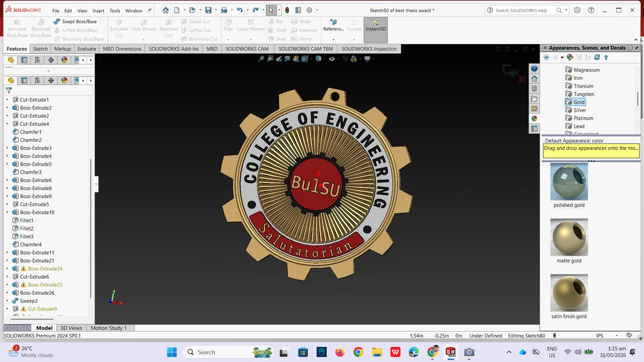The width and height of the screenshot is (644, 362).
Task: Open File Properties icon beside traffic light
Action: point(298,10)
